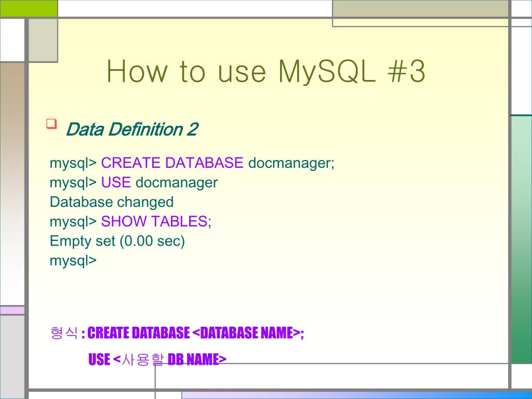Screen dimensions: 532x399
Task: Click the 'SHOW TABLES' command text
Action: (154, 221)
